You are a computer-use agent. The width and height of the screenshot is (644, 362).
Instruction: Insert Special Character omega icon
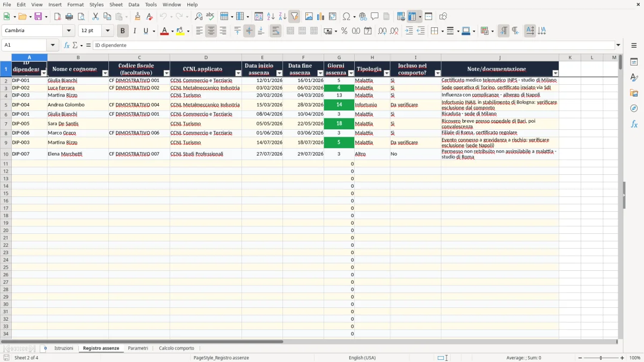[x=346, y=17]
